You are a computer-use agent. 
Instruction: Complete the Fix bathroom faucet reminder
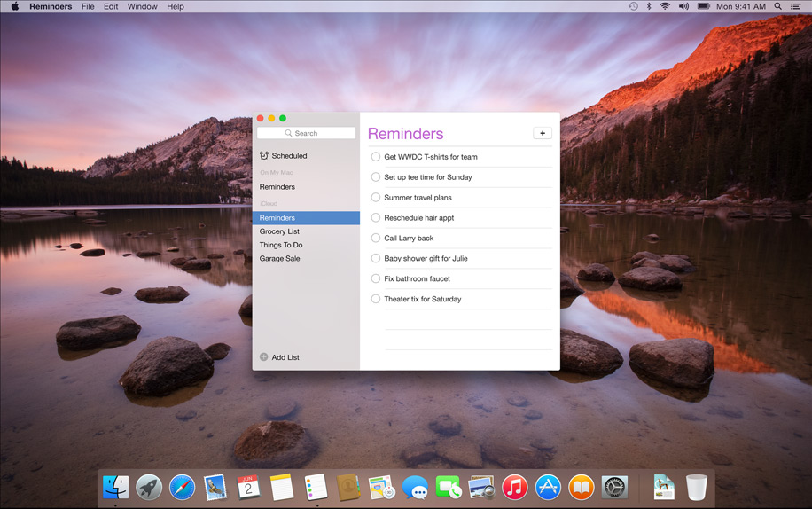376,278
